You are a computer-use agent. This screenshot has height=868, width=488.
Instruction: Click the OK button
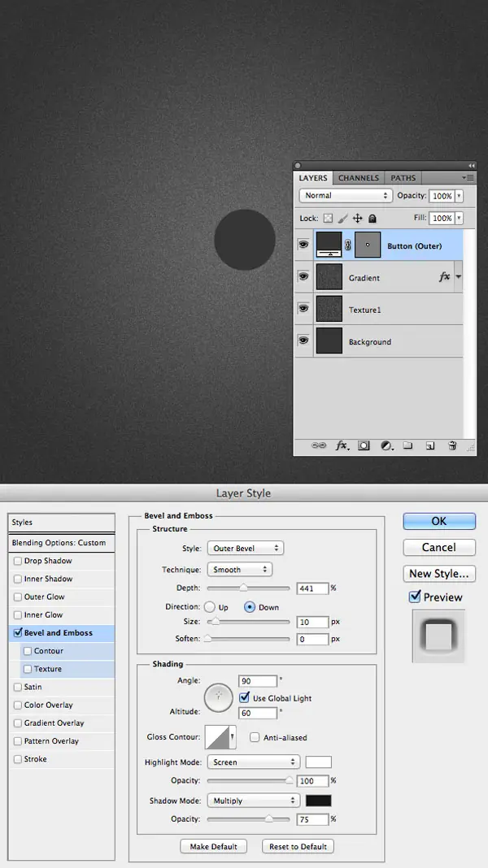click(438, 522)
